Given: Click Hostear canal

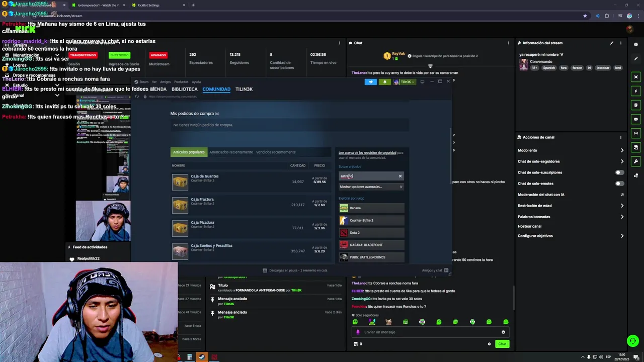Looking at the screenshot, I should [529, 226].
